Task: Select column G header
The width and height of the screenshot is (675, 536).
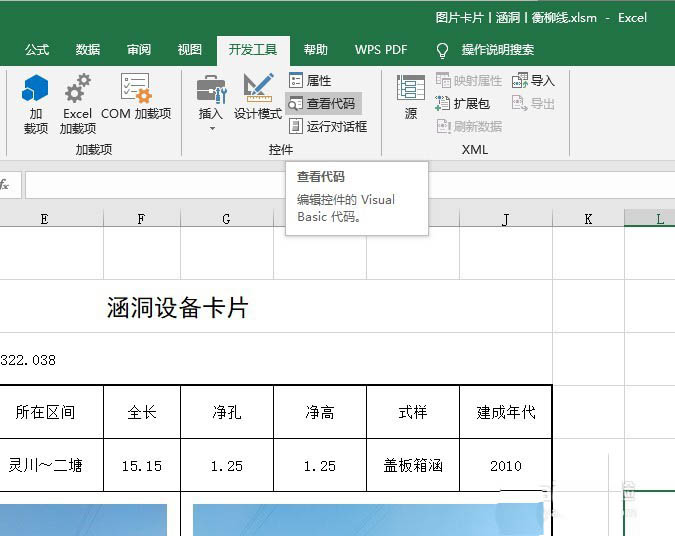Action: coord(227,219)
